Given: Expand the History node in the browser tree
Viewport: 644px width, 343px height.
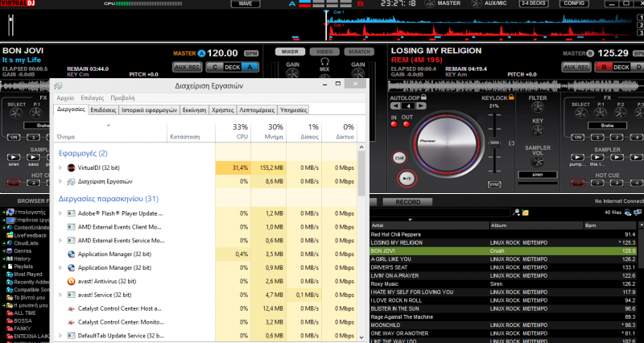Looking at the screenshot, I should (4, 258).
